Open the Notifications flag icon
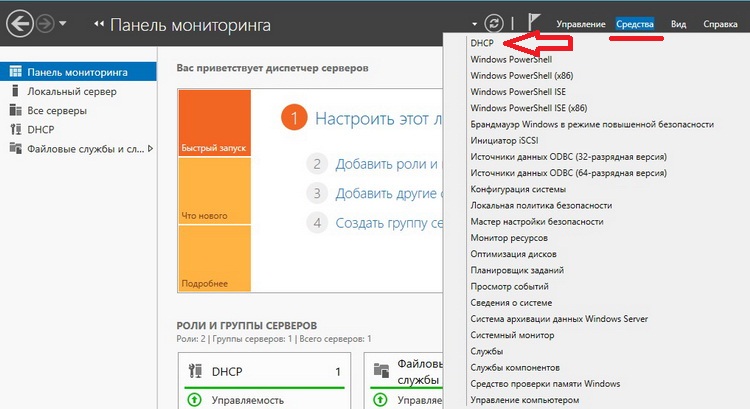 [x=534, y=22]
